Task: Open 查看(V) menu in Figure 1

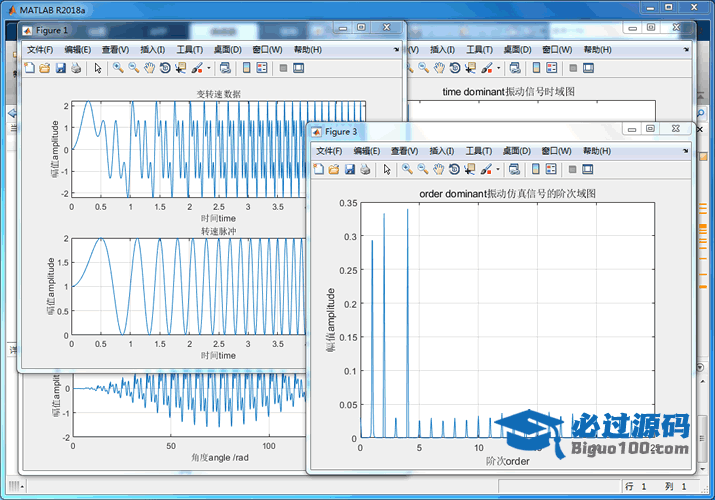Action: tap(115, 50)
